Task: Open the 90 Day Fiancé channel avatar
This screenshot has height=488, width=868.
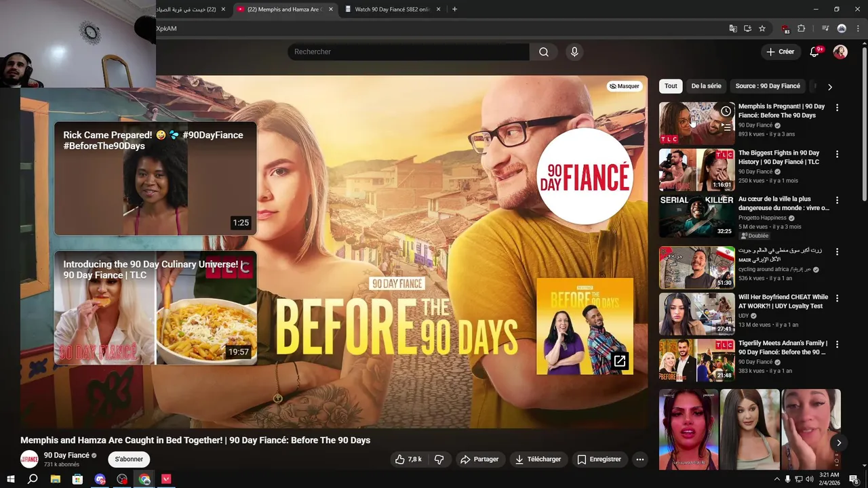Action: click(29, 460)
